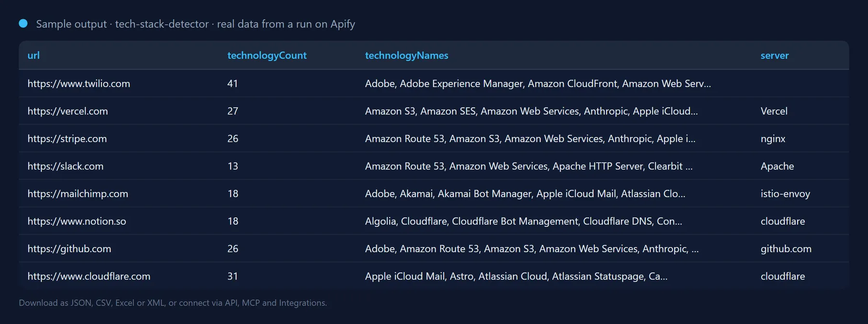Select the "Amazon S3, Amazon SES" technology list
The image size is (868, 324).
[x=531, y=111]
